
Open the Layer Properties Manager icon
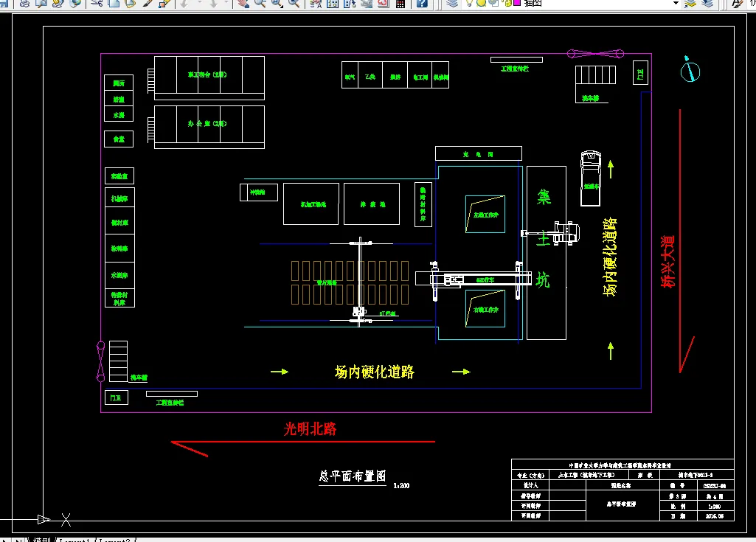pos(451,5)
